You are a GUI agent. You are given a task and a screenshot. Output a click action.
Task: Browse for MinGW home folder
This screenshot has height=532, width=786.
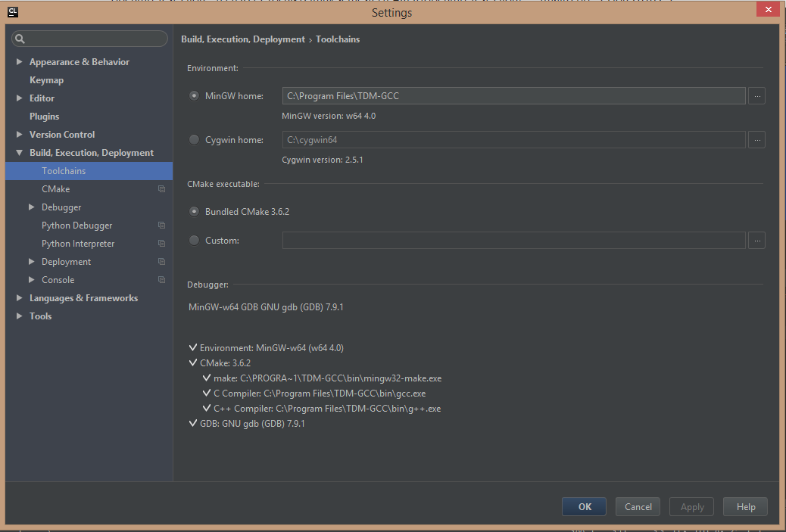(x=756, y=95)
